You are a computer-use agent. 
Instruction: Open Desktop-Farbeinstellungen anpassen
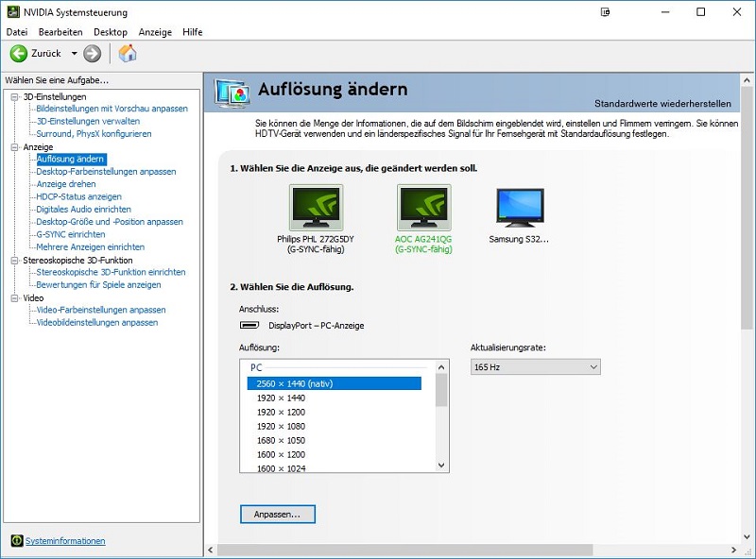(x=106, y=172)
